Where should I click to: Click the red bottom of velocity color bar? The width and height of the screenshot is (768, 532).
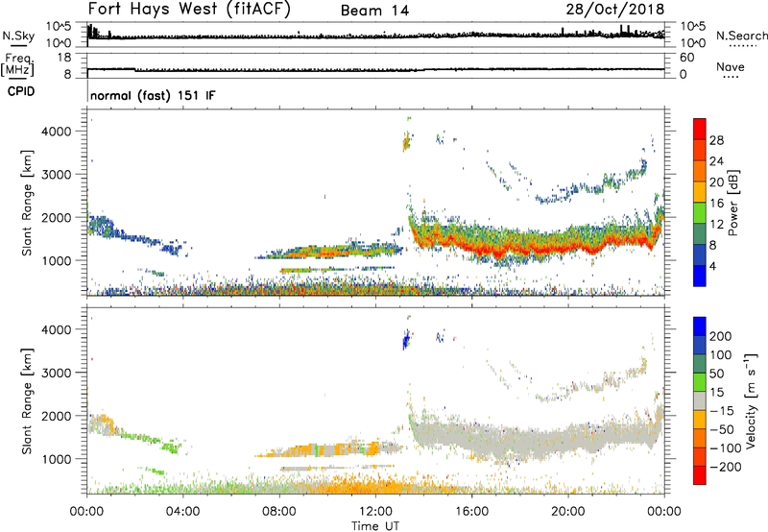pyautogui.click(x=700, y=475)
